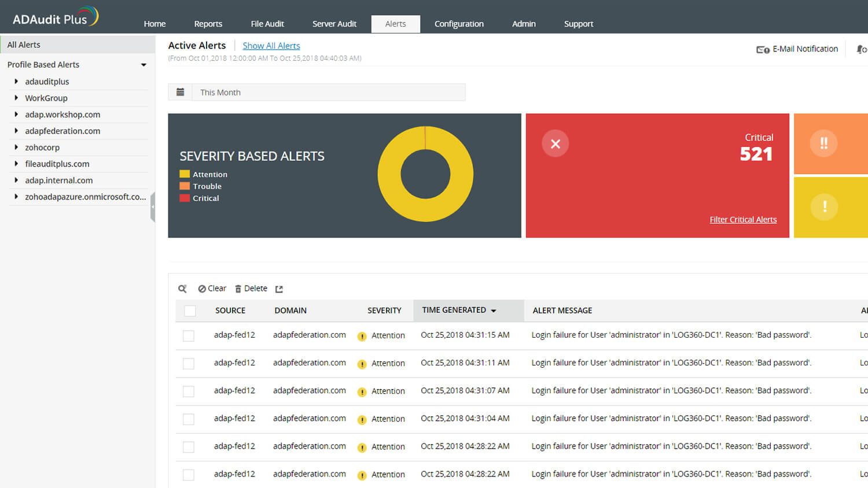Toggle the select-all checkbox in table header
This screenshot has height=488, width=868.
pos(190,311)
